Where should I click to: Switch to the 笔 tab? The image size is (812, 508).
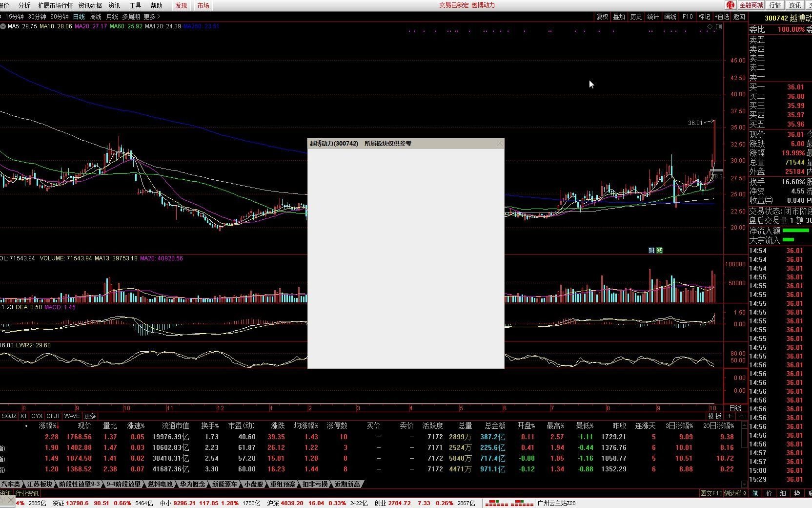coord(755,493)
